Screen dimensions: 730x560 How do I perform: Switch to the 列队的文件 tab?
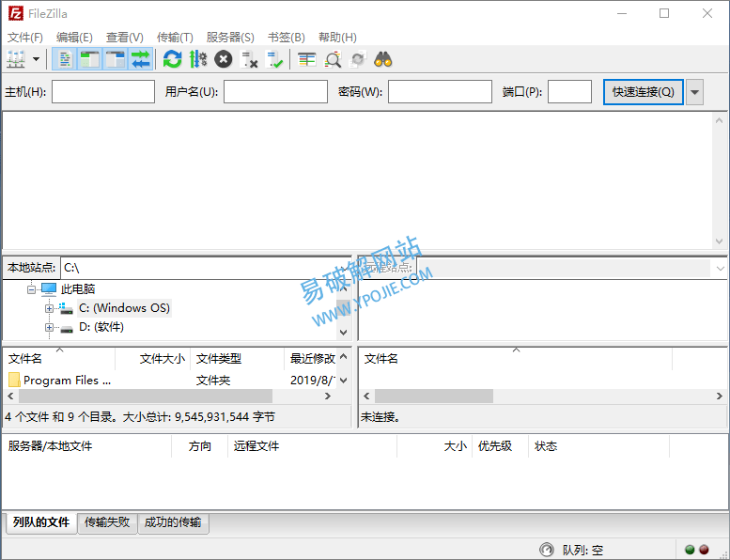41,522
